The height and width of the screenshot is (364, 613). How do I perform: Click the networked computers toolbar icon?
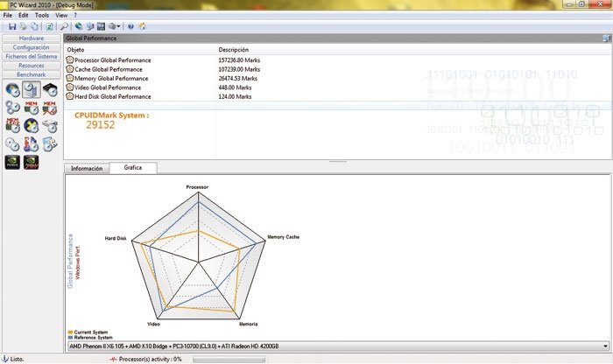click(90, 26)
